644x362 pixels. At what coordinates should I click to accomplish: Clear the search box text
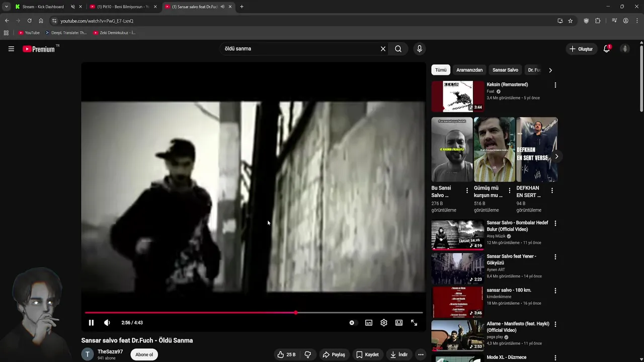pyautogui.click(x=383, y=49)
